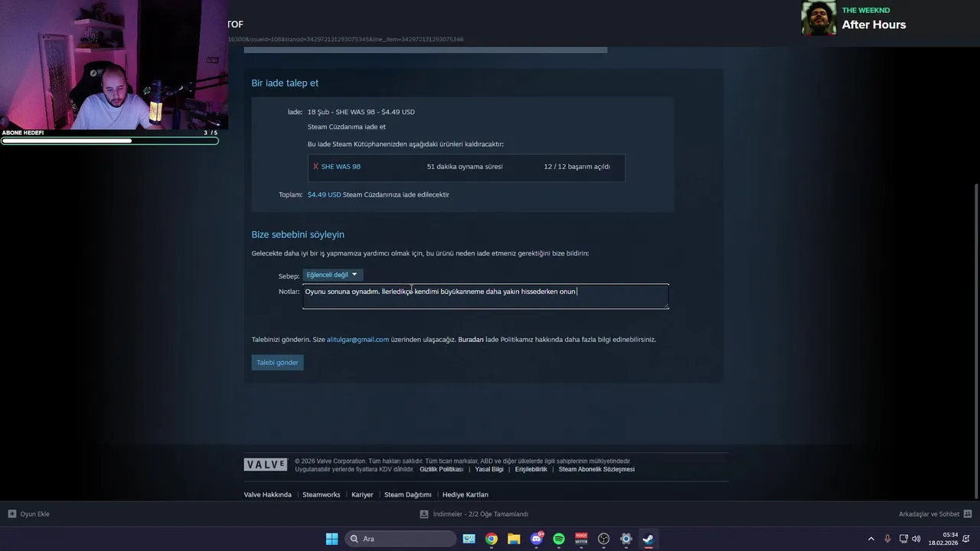
Task: Open the taskbar search box labeled Ara
Action: (400, 539)
